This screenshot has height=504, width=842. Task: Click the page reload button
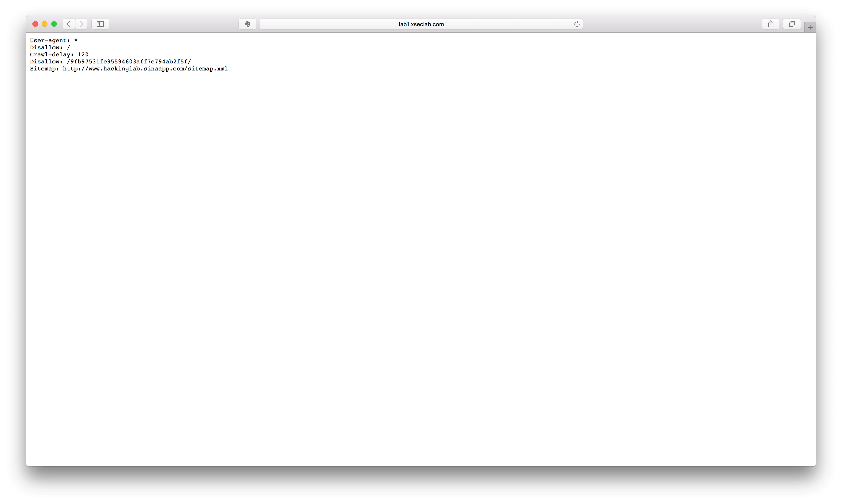click(576, 24)
